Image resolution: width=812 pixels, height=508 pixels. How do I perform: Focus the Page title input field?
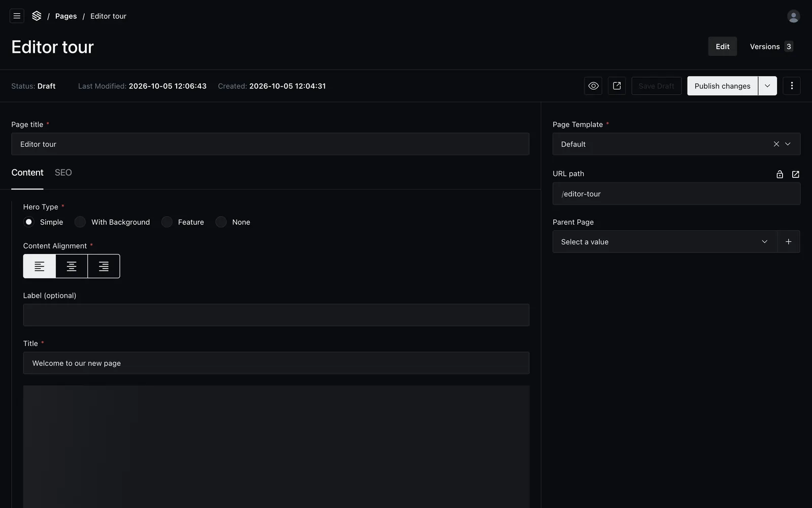[x=270, y=144]
